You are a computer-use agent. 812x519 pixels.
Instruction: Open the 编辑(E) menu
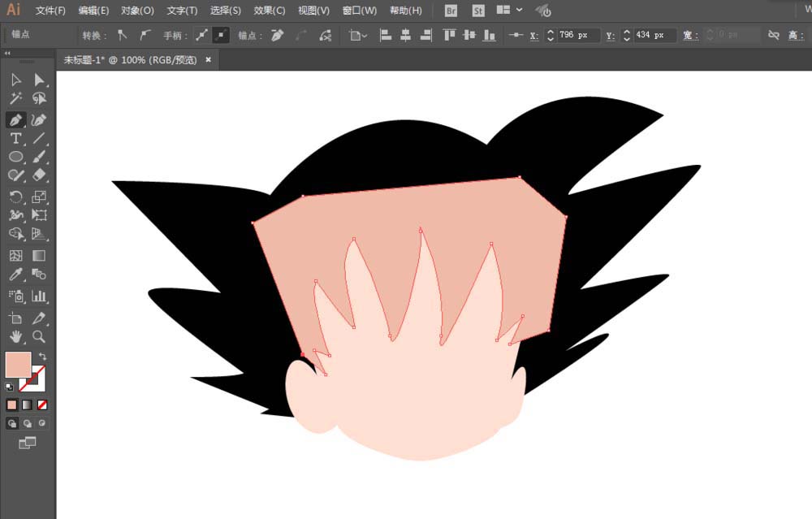click(x=93, y=11)
